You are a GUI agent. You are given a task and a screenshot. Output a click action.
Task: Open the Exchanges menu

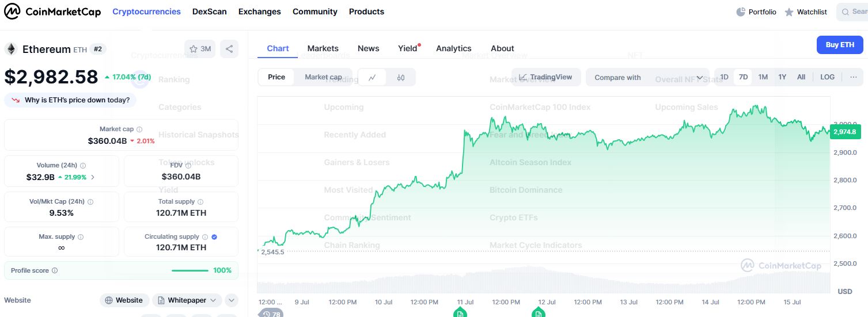(x=260, y=12)
